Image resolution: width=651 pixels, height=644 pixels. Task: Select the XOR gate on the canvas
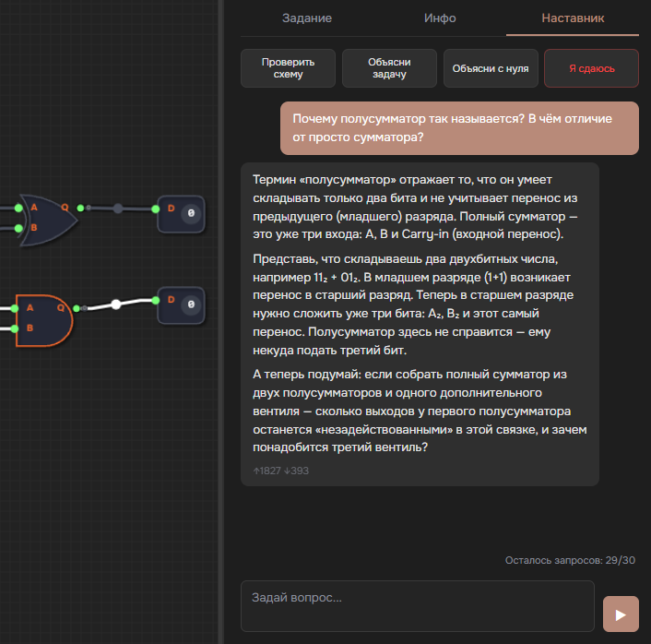pos(50,220)
